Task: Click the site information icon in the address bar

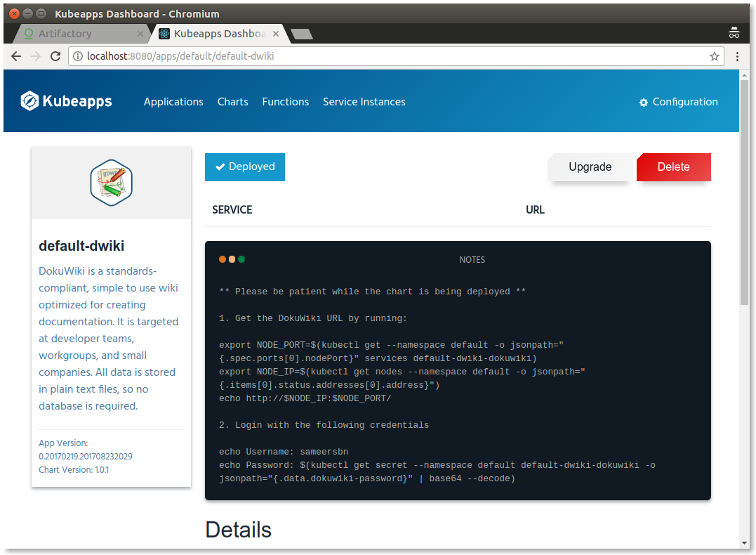Action: point(78,56)
